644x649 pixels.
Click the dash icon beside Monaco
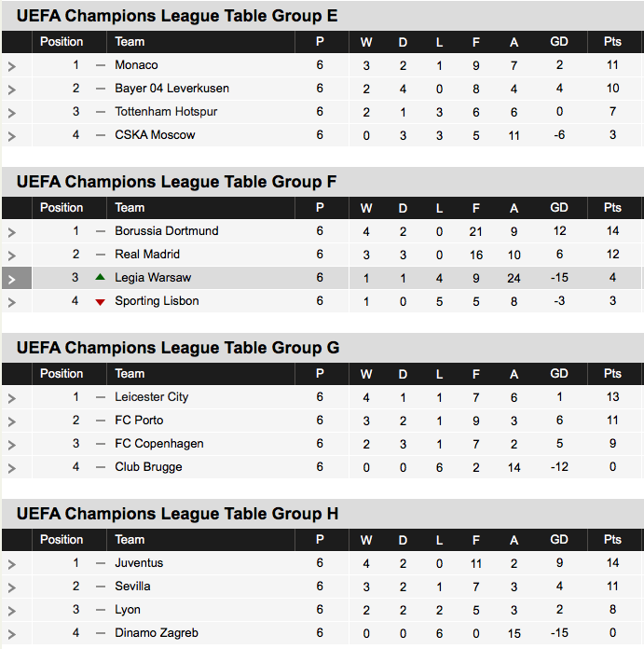tap(101, 65)
